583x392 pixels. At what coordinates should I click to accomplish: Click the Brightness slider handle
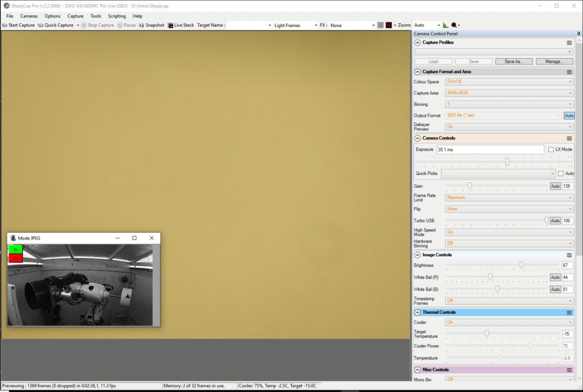pos(522,265)
